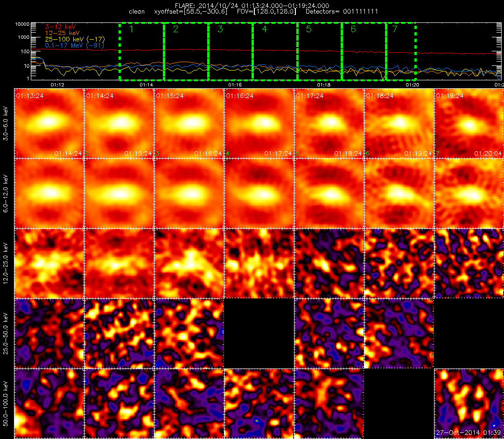Click the red '3-12 keV' legend entry

60,27
